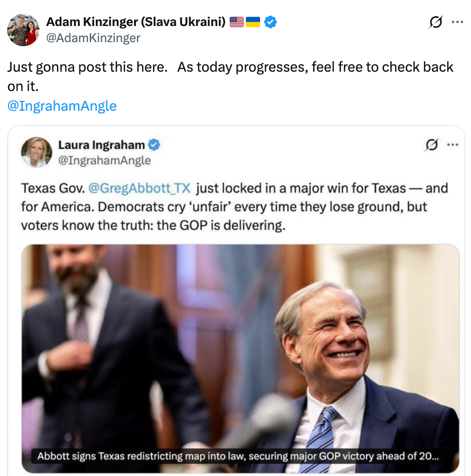This screenshot has height=476, width=471.
Task: Click the Grok actions icon on Ingraham's tweet
Action: point(432,144)
